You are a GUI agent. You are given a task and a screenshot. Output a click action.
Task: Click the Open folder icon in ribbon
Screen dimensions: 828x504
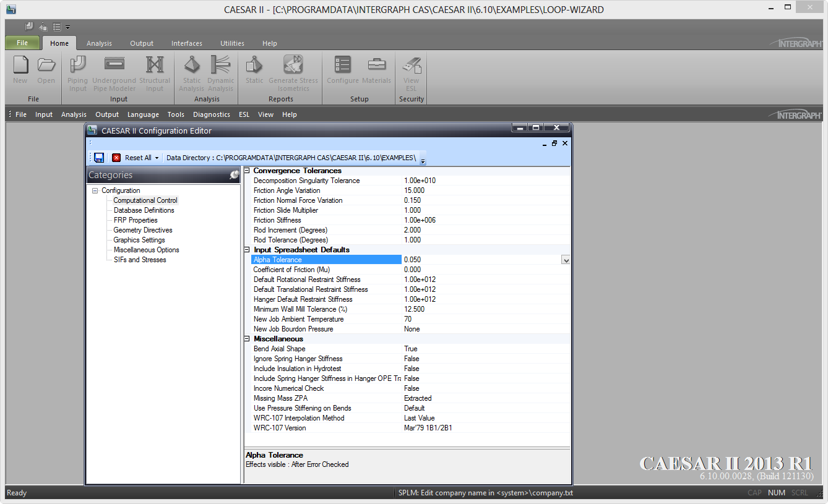pyautogui.click(x=46, y=65)
